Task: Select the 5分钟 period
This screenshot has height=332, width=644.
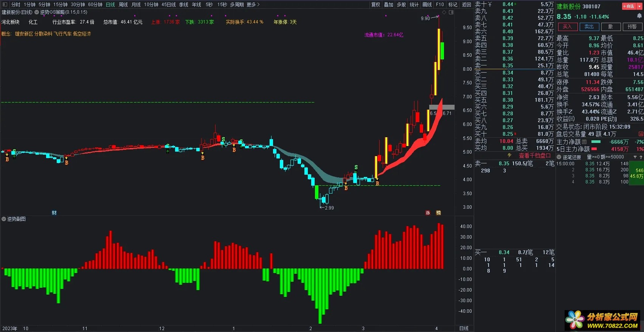Action: (x=44, y=5)
